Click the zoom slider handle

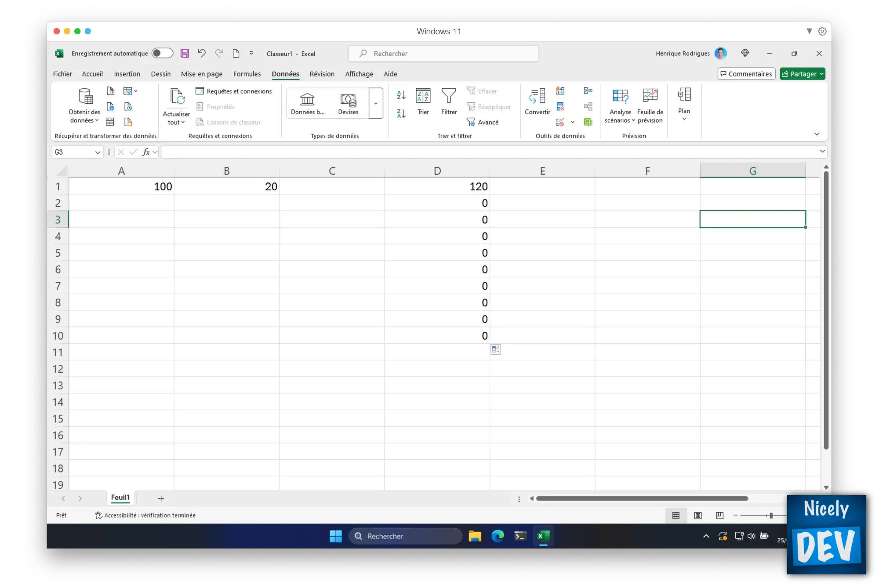coord(771,515)
